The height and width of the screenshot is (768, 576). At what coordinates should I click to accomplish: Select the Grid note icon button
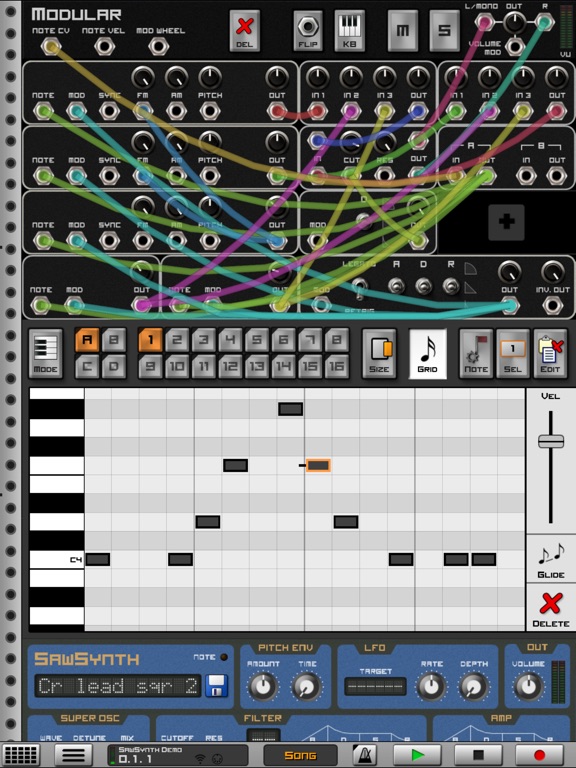(428, 353)
